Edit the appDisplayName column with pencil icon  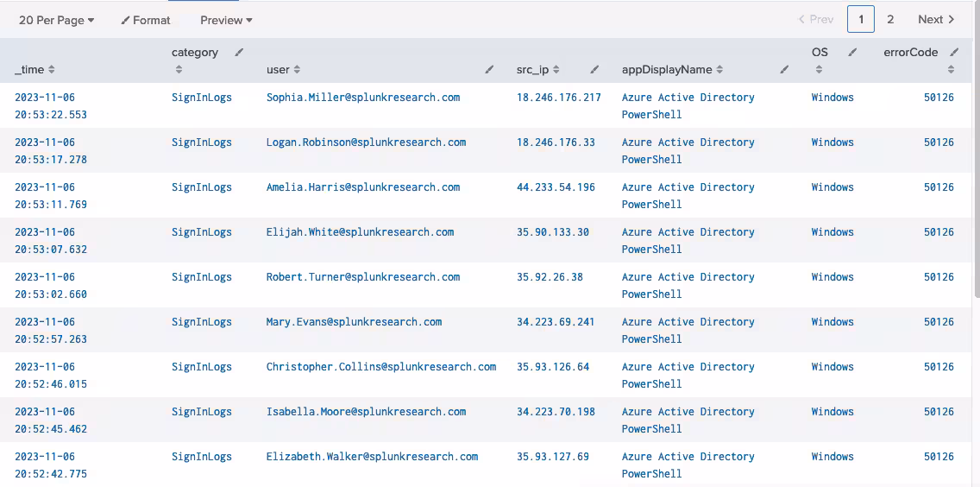pos(784,70)
